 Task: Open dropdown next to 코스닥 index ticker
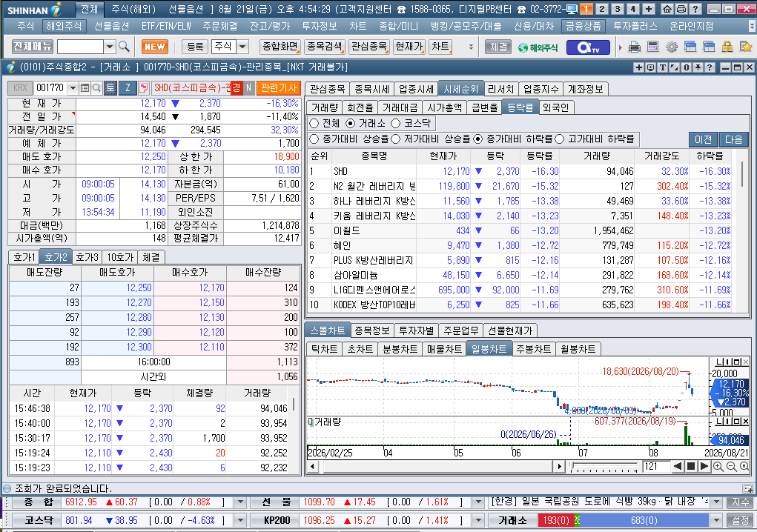point(240,520)
